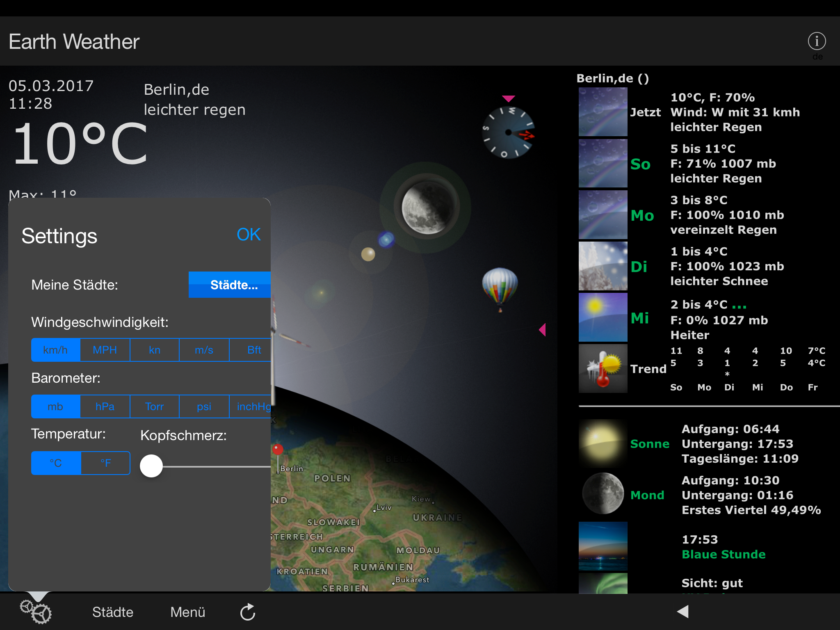Click the green Blaue Stunde label
Viewport: 840px width, 630px height.
point(724,554)
